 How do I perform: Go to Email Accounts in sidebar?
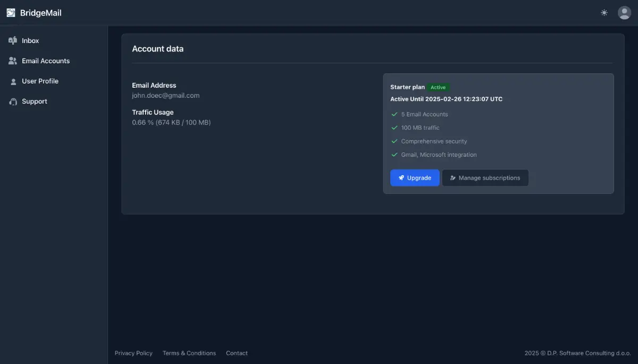pyautogui.click(x=46, y=61)
